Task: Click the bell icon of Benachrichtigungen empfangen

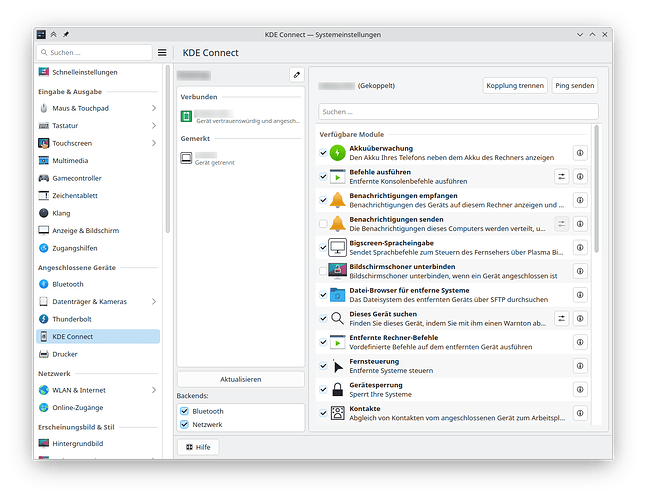Action: (337, 200)
